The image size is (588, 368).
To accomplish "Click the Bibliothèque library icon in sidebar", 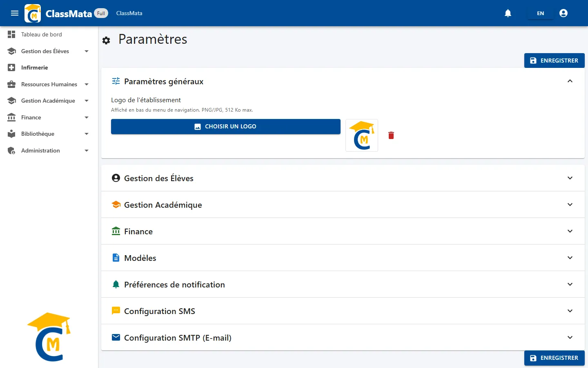I will coord(11,134).
